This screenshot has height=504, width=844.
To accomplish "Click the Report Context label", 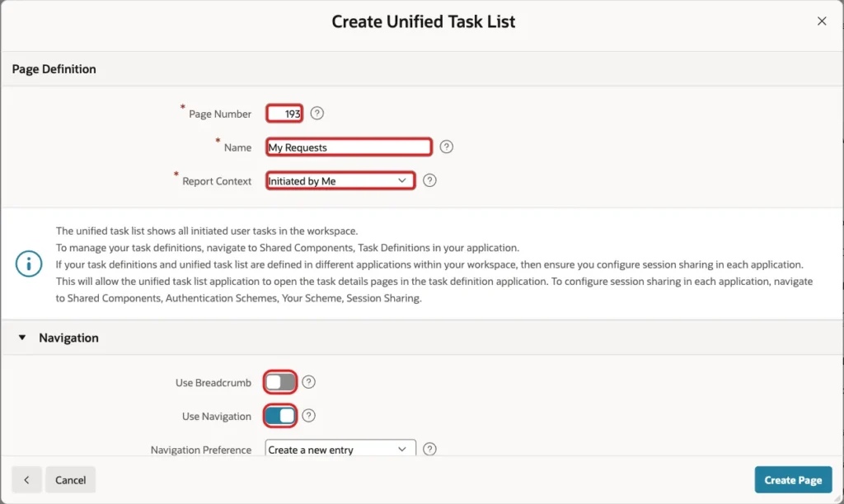I will click(x=217, y=181).
